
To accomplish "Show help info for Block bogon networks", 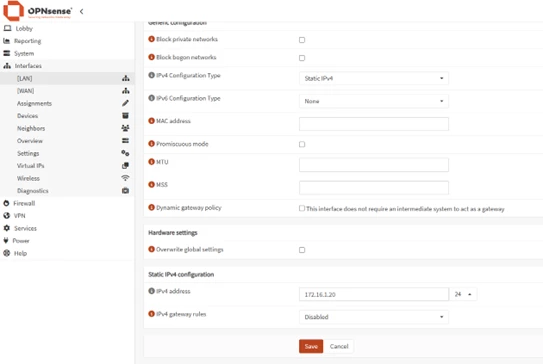I will [151, 57].
